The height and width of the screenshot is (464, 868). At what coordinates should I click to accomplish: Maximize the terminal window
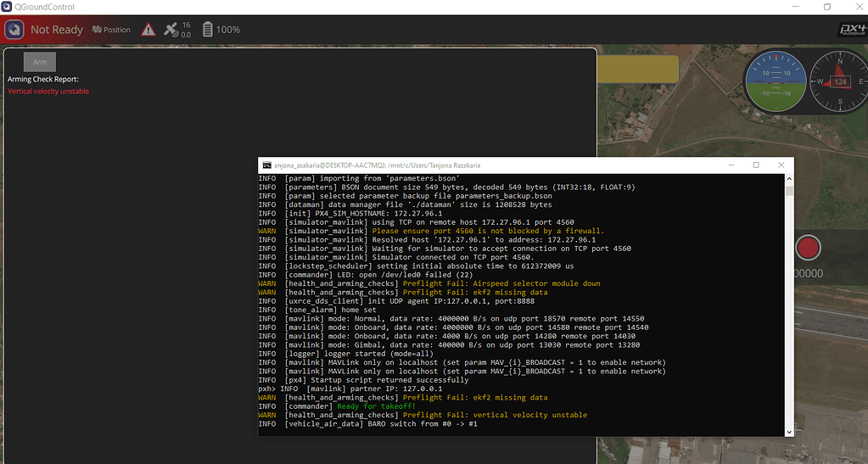[x=756, y=165]
